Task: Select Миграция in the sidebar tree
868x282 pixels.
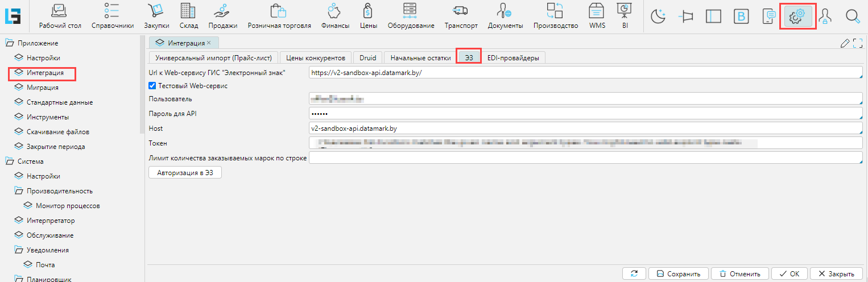Action: pos(42,88)
